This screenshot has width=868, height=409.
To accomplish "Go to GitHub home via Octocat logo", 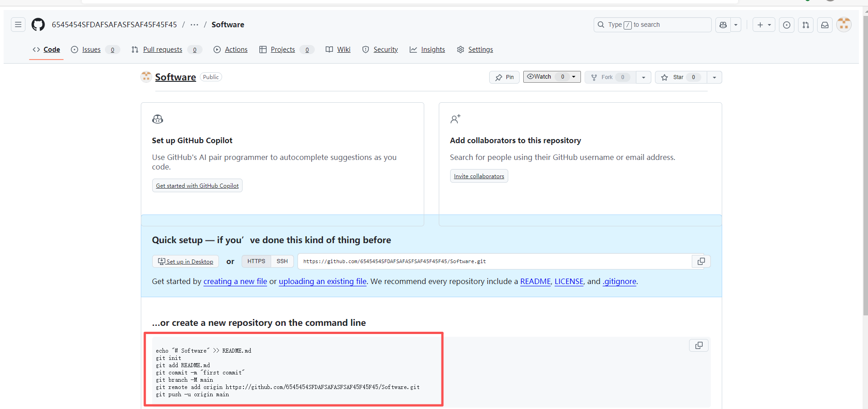I will 38,25.
